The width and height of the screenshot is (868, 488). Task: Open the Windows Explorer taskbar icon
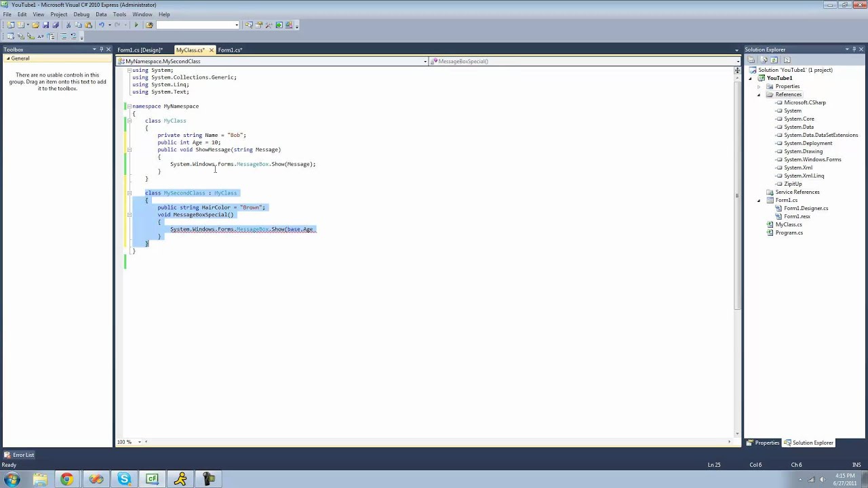(39, 479)
